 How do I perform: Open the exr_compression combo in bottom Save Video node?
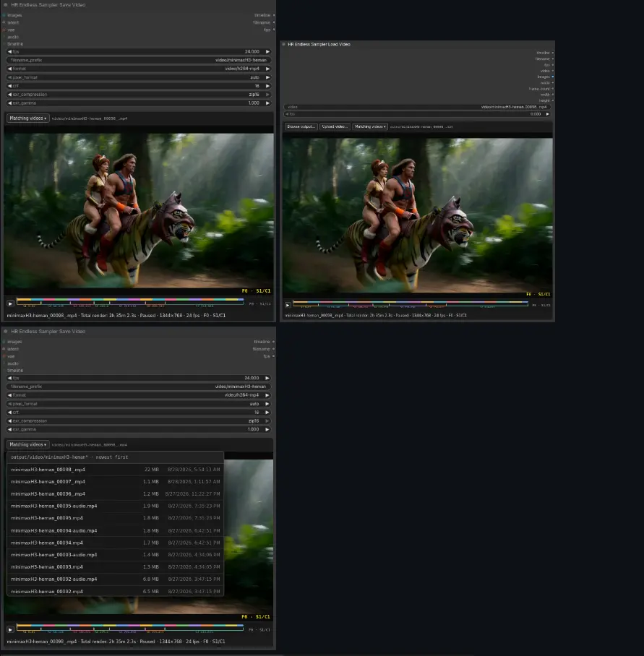click(x=139, y=421)
